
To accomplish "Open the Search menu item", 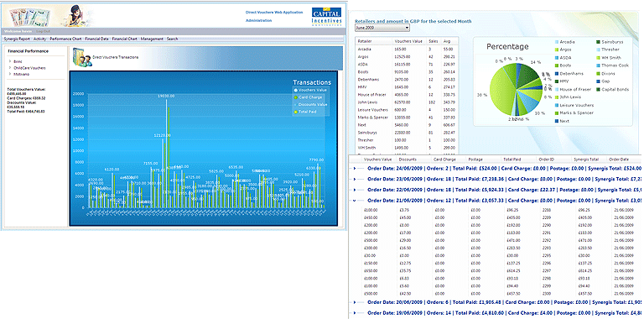I will tap(173, 39).
